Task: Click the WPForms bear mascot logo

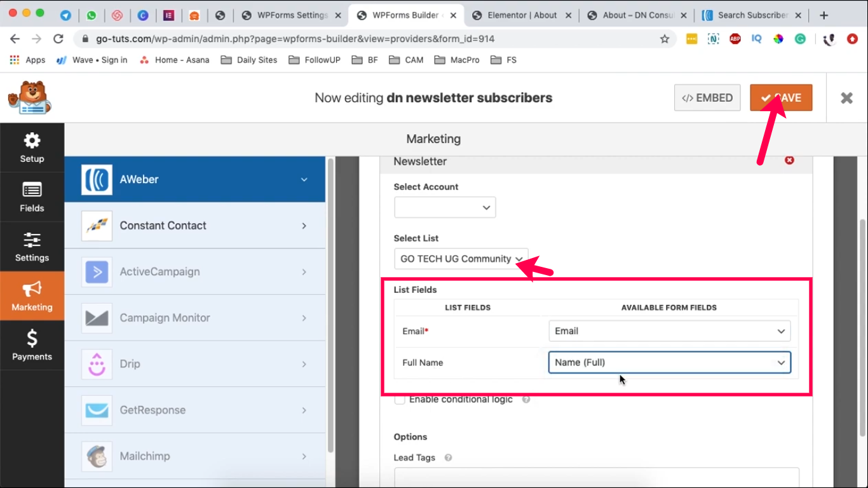Action: click(x=29, y=98)
